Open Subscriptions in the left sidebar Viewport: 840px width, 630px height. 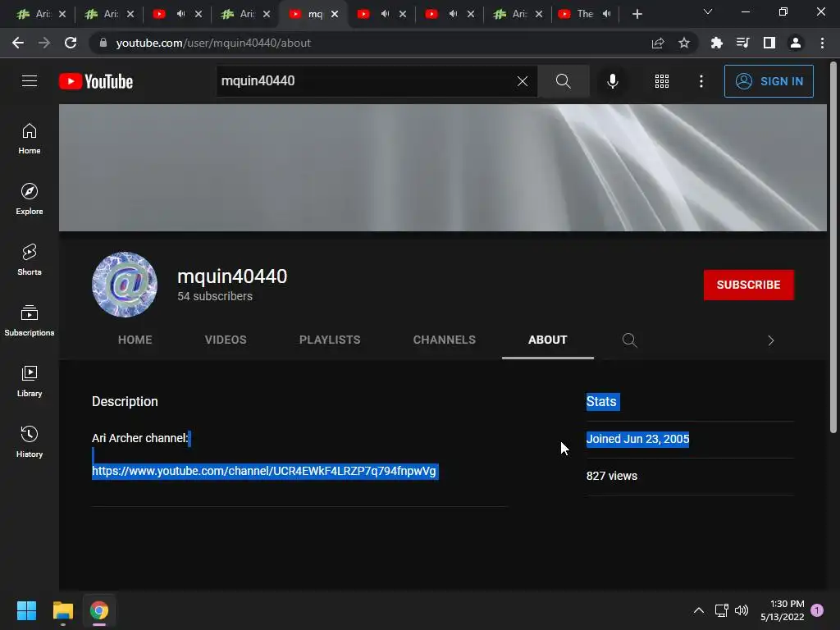(x=30, y=321)
